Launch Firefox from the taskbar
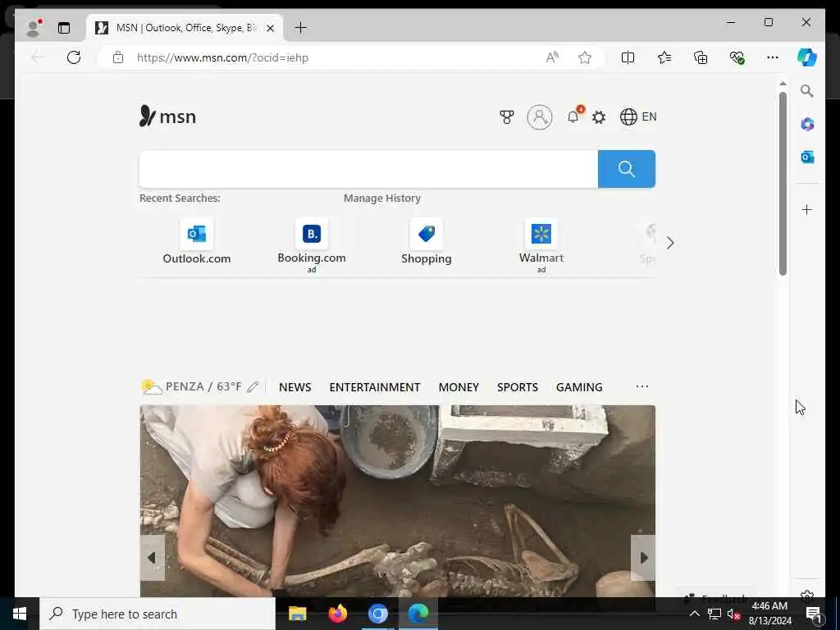This screenshot has width=840, height=630. coord(337,614)
